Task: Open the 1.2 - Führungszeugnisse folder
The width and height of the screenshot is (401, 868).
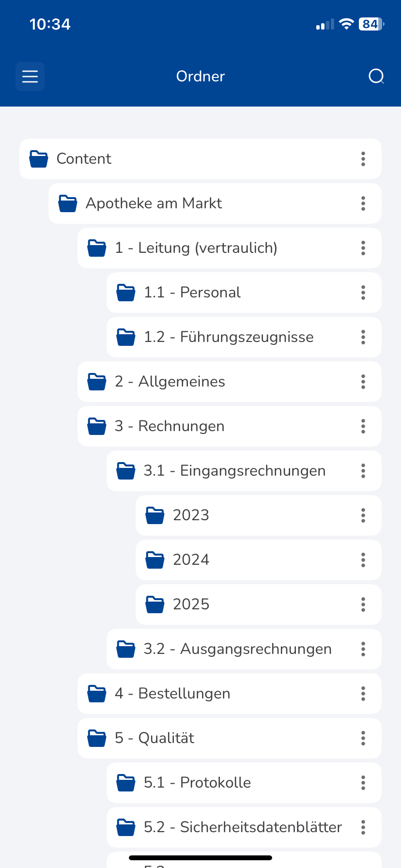Action: pyautogui.click(x=229, y=337)
